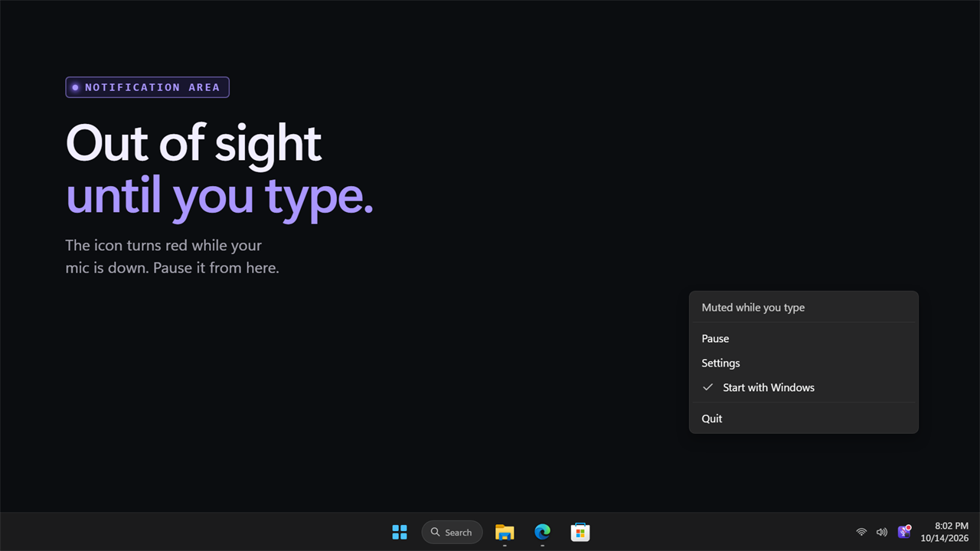Image resolution: width=980 pixels, height=551 pixels.
Task: Choose Pause in the tray menu
Action: [x=804, y=338]
